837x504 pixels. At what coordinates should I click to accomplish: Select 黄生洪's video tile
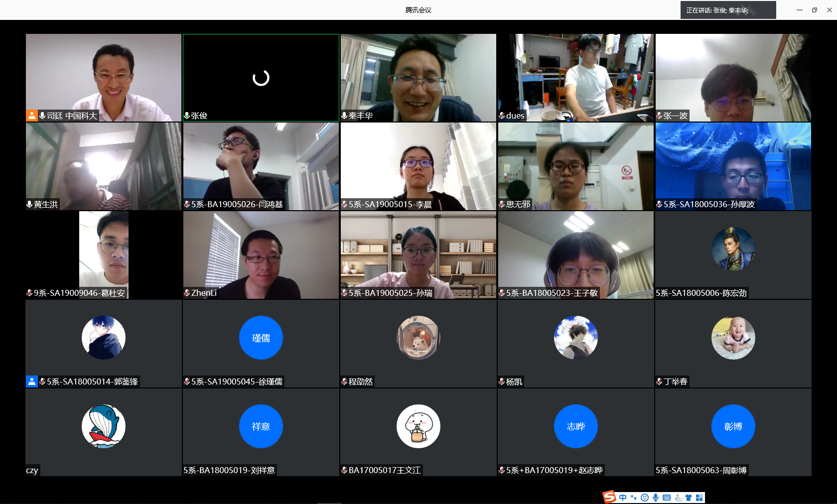point(104,166)
